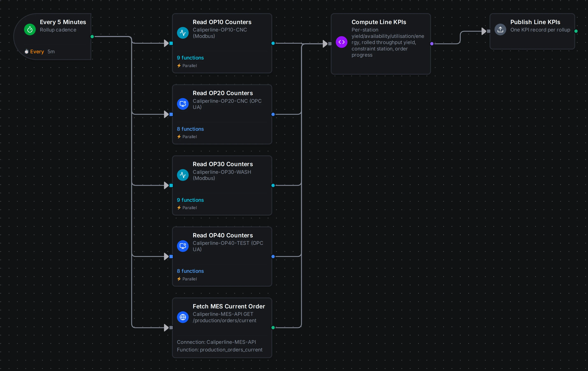Select the output port of Read OP20 Counters
588x371 pixels.
[273, 114]
